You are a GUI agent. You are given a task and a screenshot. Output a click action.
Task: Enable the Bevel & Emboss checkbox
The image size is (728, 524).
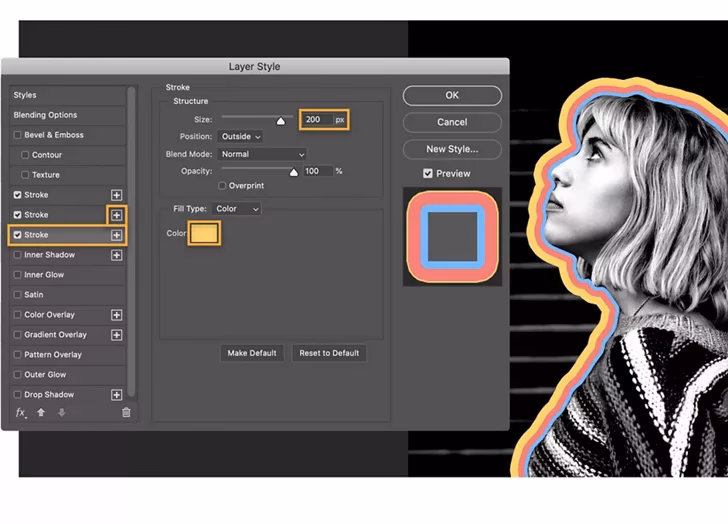[x=18, y=135]
